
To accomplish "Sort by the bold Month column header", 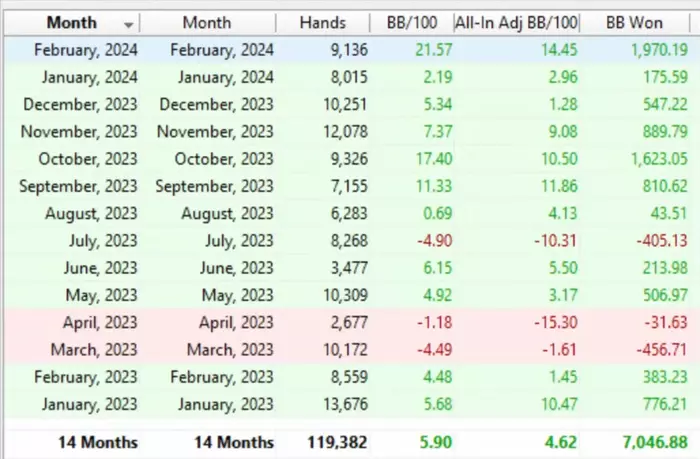I will (72, 23).
